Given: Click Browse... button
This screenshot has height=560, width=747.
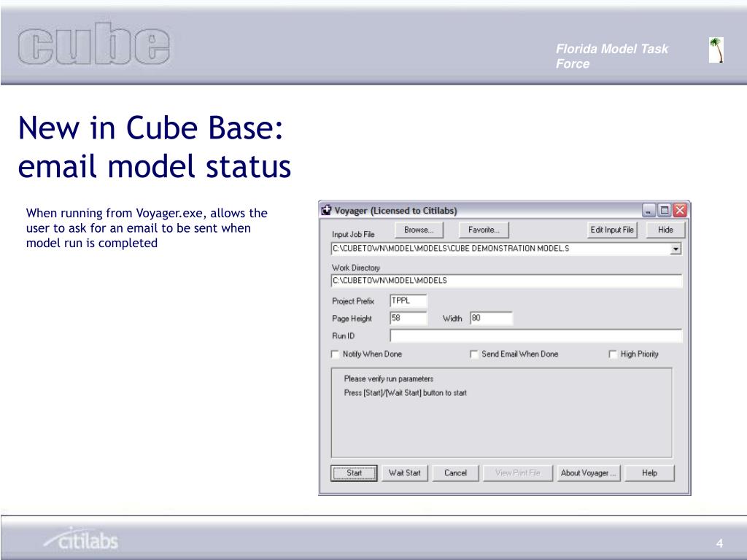Looking at the screenshot, I should point(419,230).
